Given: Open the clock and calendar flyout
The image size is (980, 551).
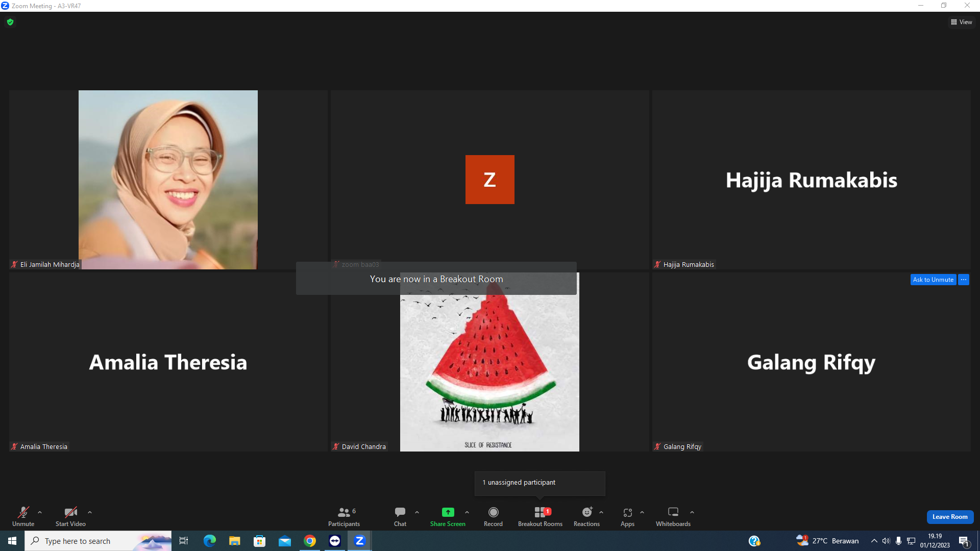Looking at the screenshot, I should pyautogui.click(x=935, y=541).
